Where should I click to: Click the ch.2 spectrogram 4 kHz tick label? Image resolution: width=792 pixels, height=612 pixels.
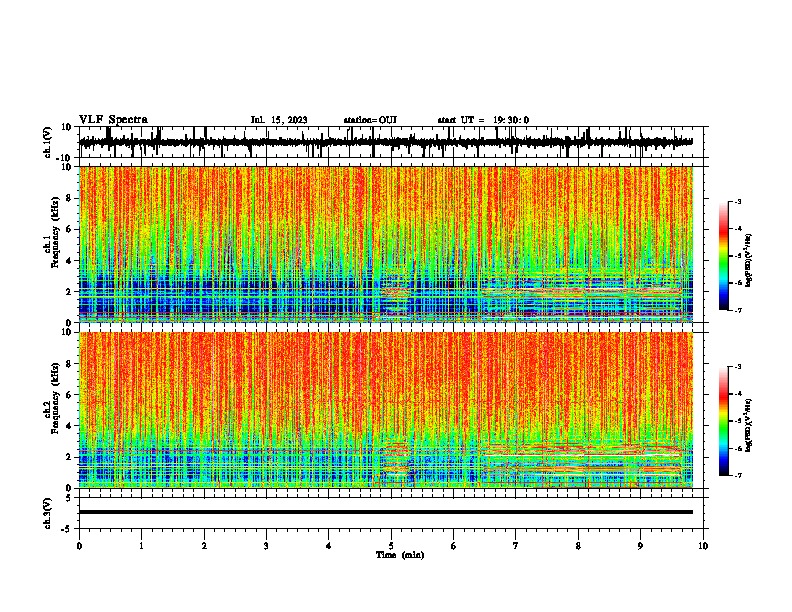69,426
